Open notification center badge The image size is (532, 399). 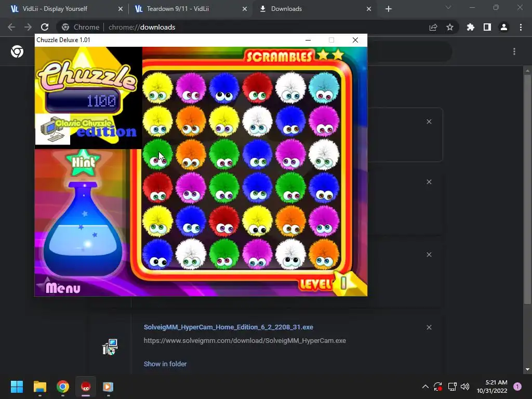tap(517, 387)
